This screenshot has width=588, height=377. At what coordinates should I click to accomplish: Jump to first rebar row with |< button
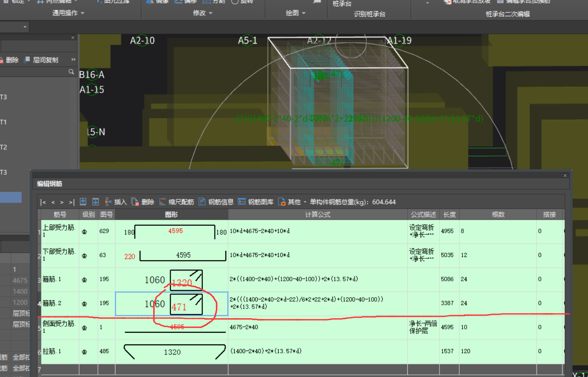pos(43,202)
